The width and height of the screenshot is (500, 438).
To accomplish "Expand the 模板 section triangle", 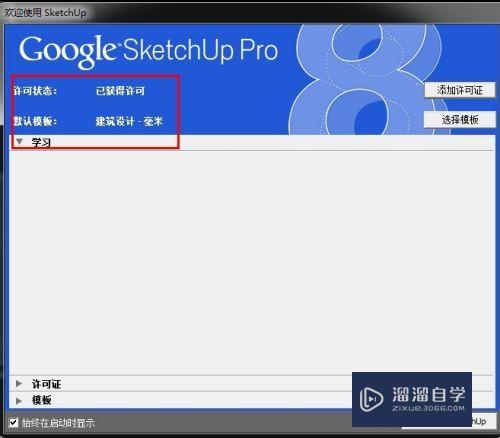I will click(x=19, y=400).
